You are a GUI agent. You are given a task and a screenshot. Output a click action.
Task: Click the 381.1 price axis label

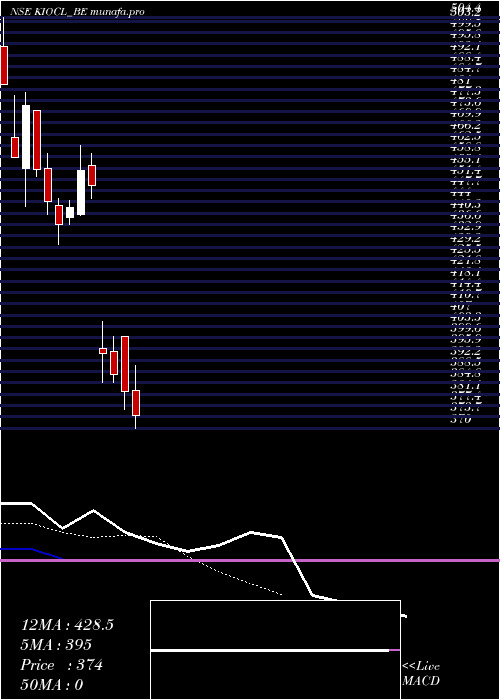pos(465,386)
